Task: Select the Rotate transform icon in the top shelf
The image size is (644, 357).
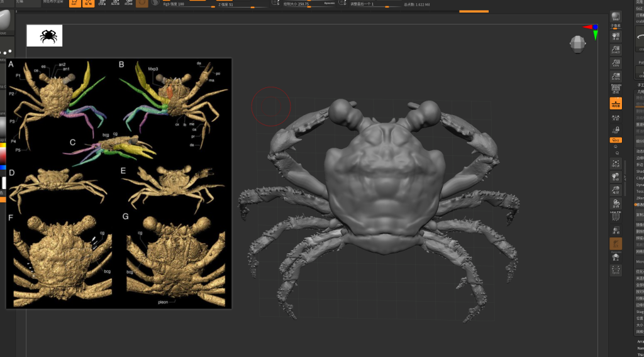Action: pyautogui.click(x=128, y=3)
